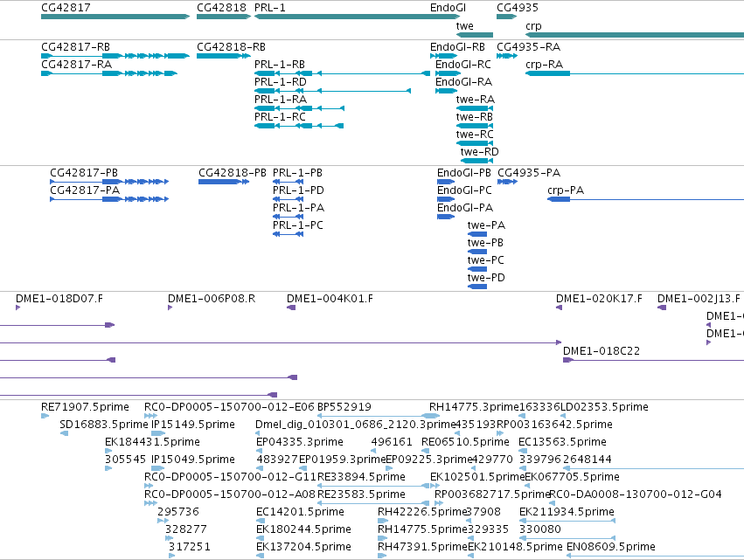Click the 317251 EST glyph
This screenshot has width=744, height=560.
click(171, 556)
